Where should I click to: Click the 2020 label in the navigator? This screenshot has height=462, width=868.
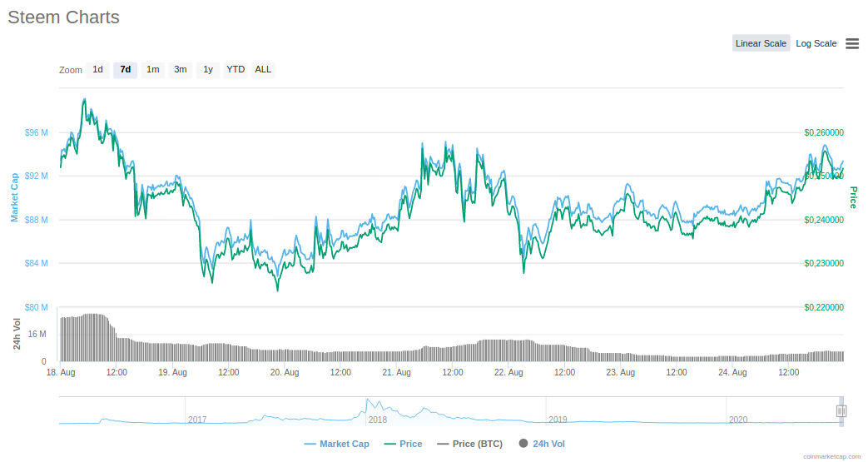pyautogui.click(x=738, y=420)
